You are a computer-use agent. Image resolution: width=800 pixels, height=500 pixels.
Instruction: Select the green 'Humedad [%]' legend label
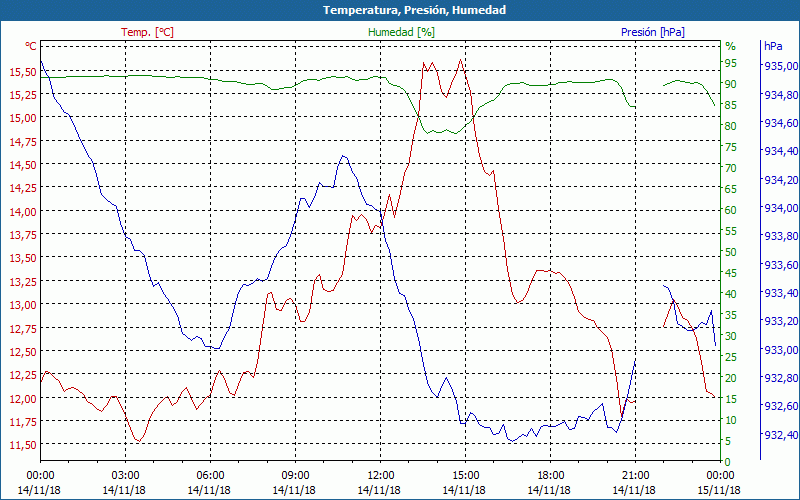pos(402,32)
